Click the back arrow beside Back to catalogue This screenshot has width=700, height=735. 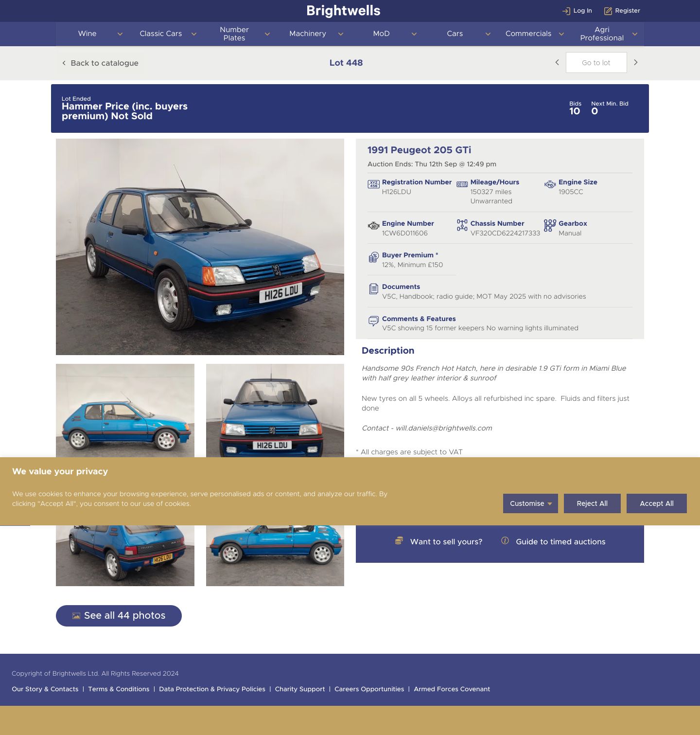point(64,63)
